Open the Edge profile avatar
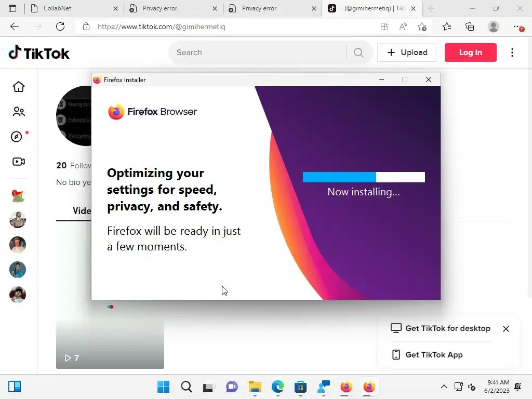This screenshot has width=532, height=399. tap(494, 26)
